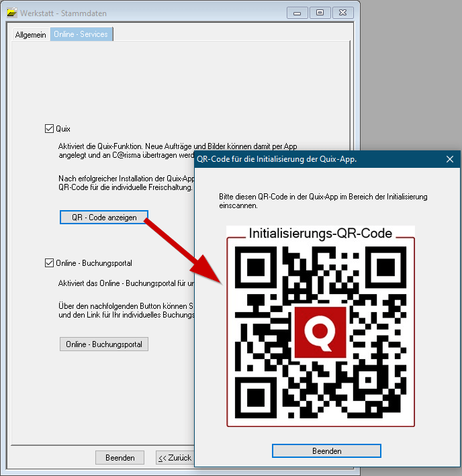Go back with the << Zurück button
Screen dimensions: 462x476
pos(175,457)
